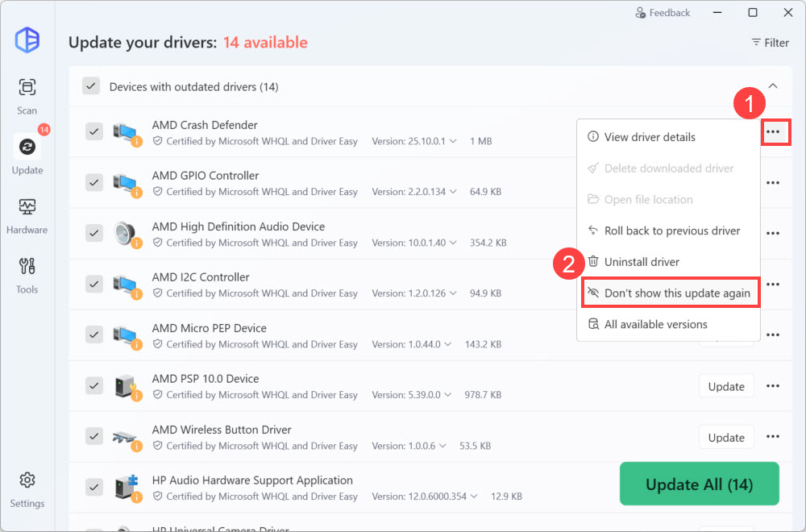Click three-dots menu for AMD PSP 10.0 Device
Viewport: 806px width, 532px height.
773,386
